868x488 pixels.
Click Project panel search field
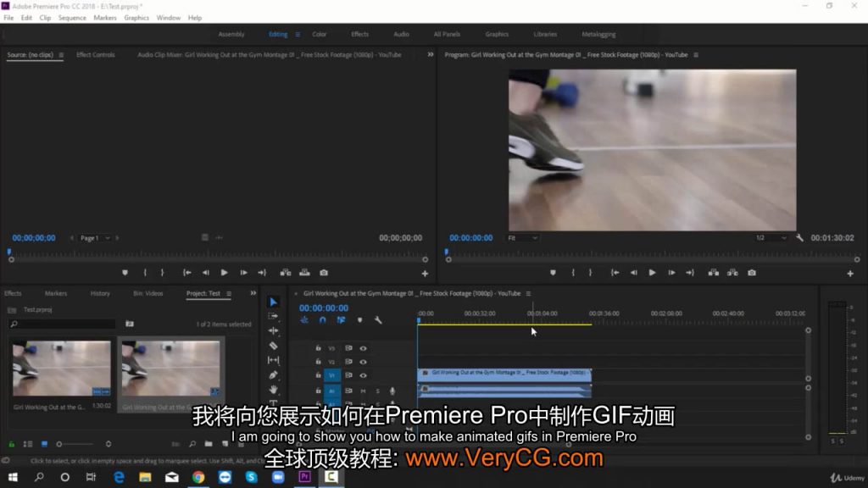click(63, 324)
